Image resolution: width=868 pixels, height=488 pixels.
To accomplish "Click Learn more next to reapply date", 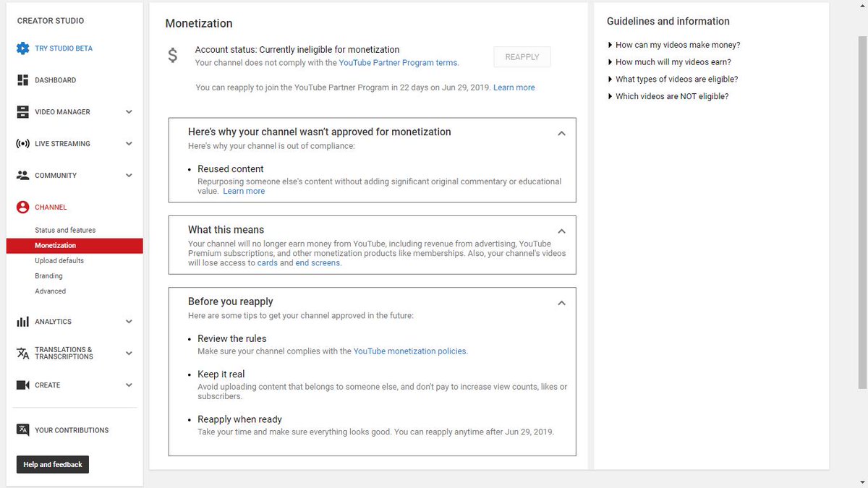I will tap(514, 87).
